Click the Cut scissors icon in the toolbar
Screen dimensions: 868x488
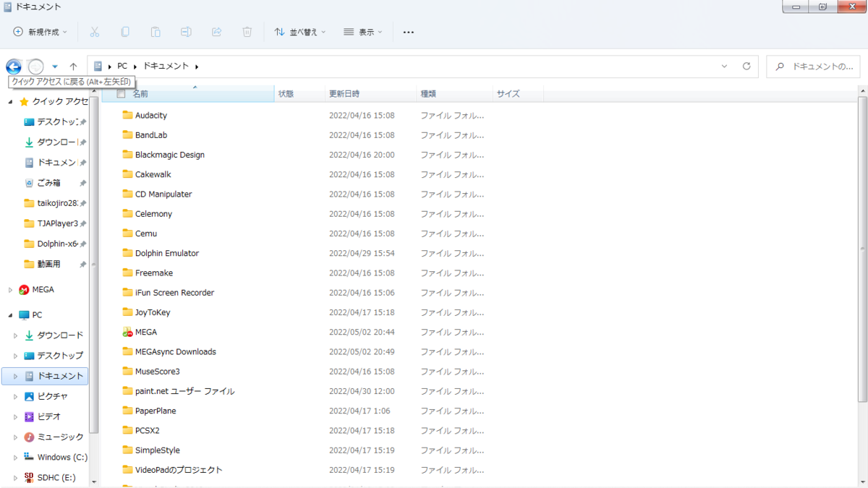tap(94, 32)
